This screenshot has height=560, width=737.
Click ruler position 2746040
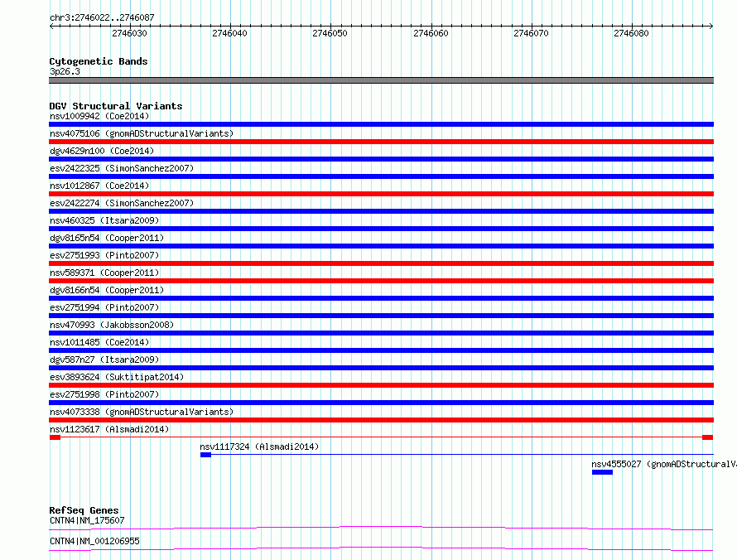(229, 33)
